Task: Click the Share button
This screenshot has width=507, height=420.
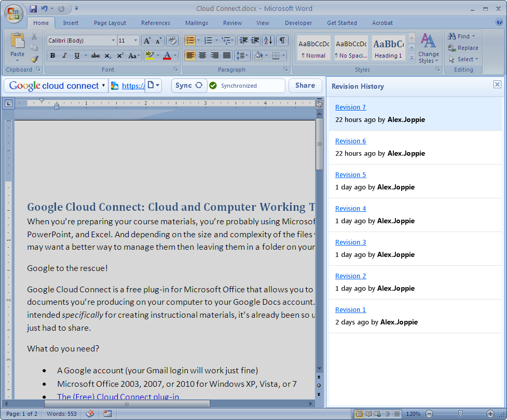Action: [x=305, y=86]
